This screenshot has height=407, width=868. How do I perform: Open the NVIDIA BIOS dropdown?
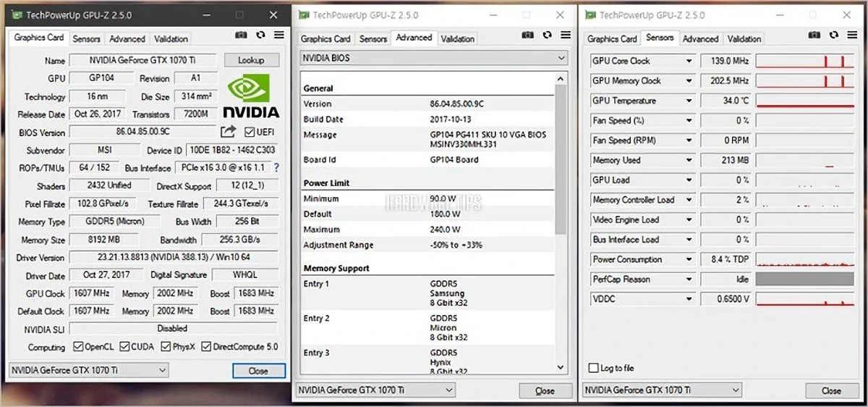(434, 57)
